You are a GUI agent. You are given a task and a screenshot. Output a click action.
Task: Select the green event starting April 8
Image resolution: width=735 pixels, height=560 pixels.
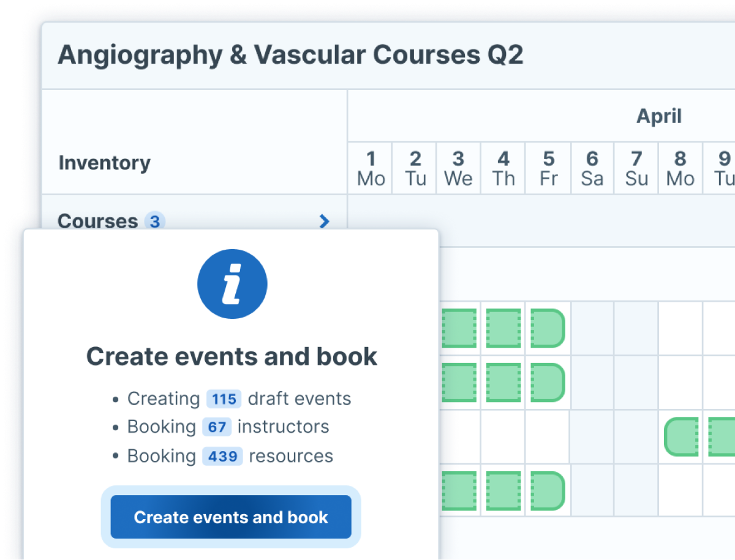(682, 438)
